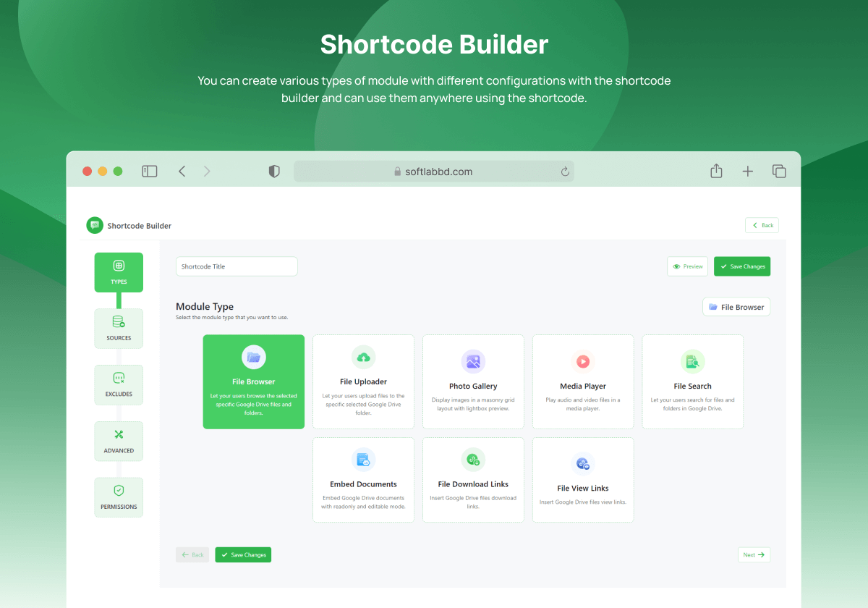Click the browser share icon
The height and width of the screenshot is (608, 868).
[716, 172]
